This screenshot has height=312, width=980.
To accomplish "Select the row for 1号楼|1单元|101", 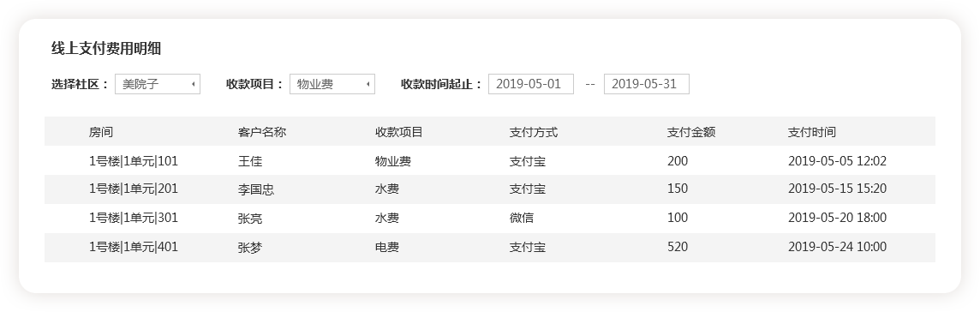I will (x=489, y=160).
